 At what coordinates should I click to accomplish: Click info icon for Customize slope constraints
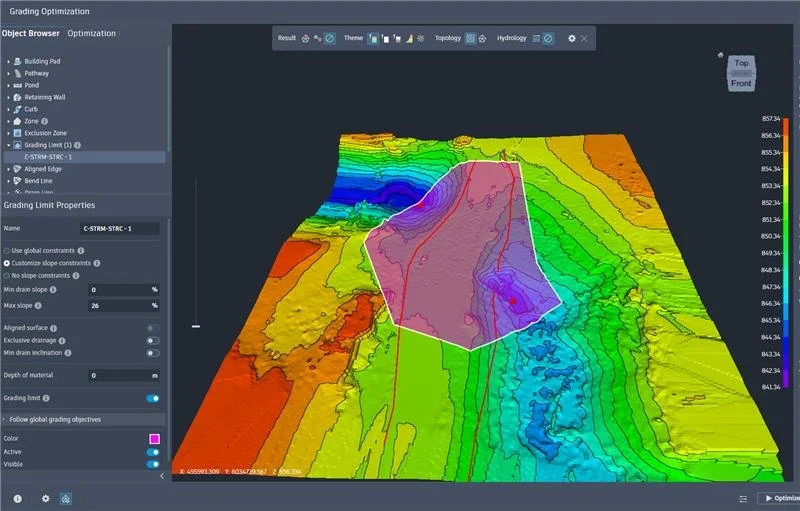[x=97, y=263]
